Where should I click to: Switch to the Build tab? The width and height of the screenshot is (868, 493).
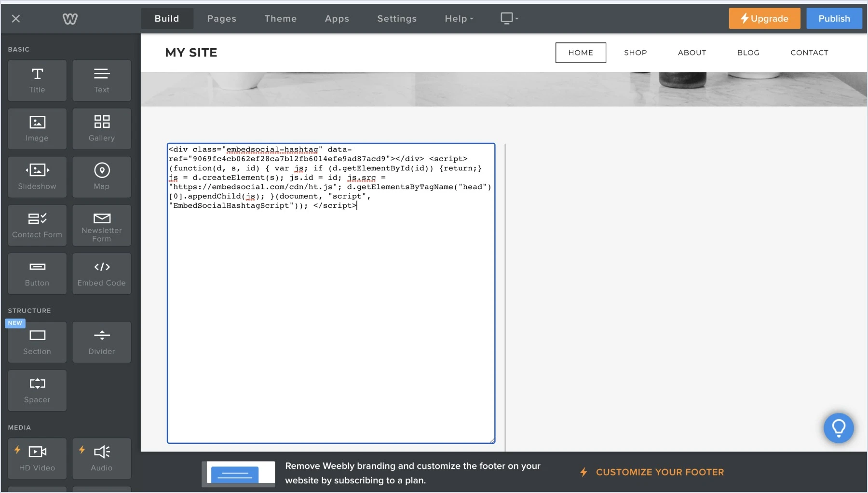point(167,18)
